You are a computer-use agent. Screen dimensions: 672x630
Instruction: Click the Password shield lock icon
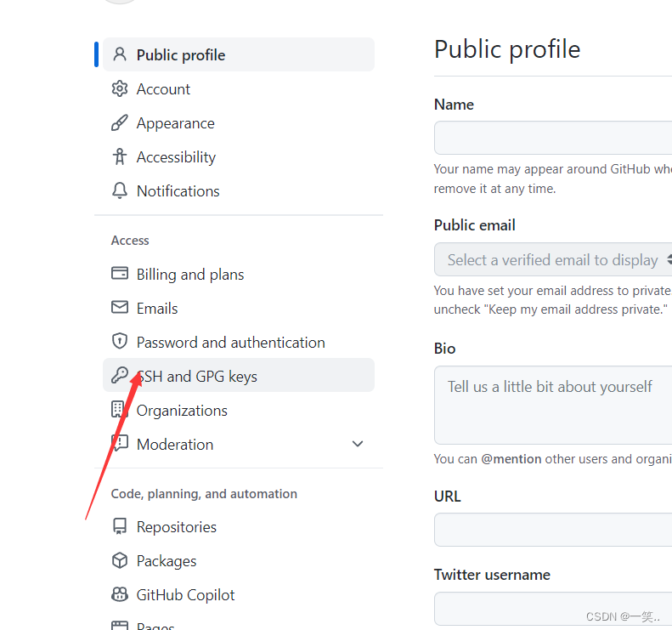pyautogui.click(x=120, y=342)
